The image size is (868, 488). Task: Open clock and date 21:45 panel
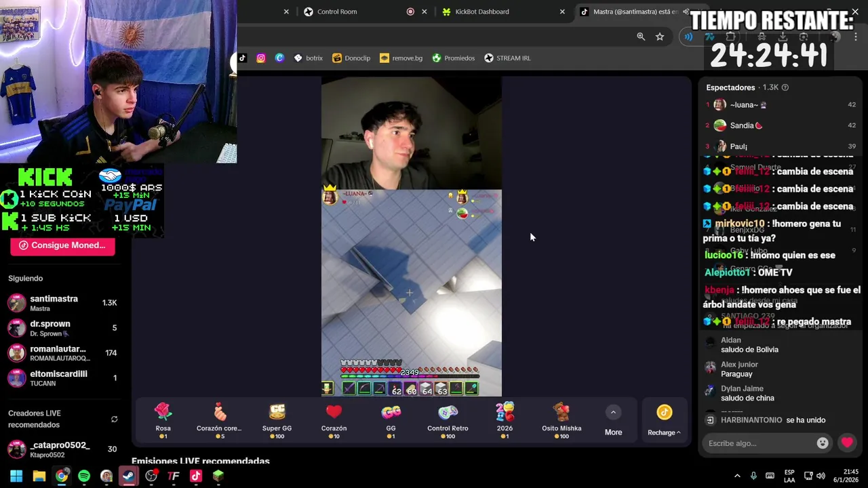(846, 476)
